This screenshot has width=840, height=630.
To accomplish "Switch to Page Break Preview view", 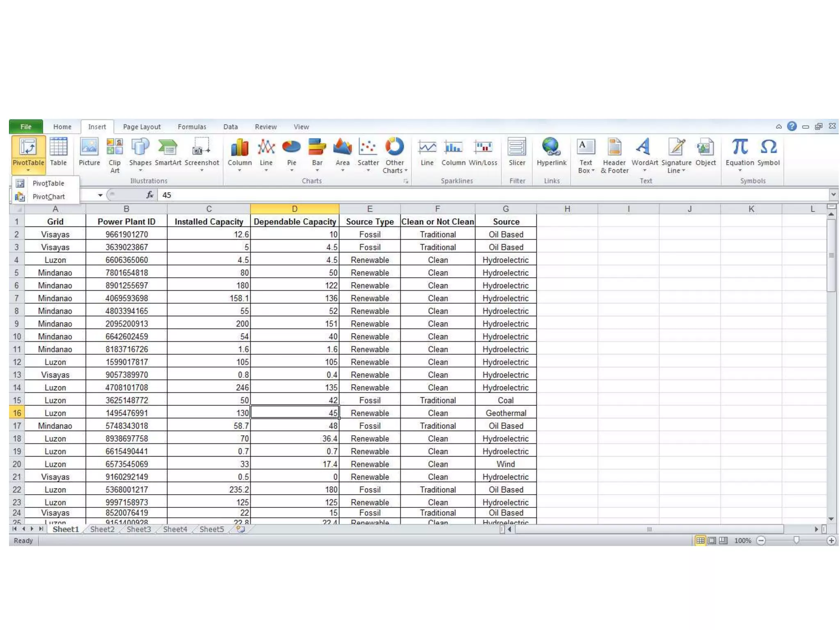I will tap(723, 541).
